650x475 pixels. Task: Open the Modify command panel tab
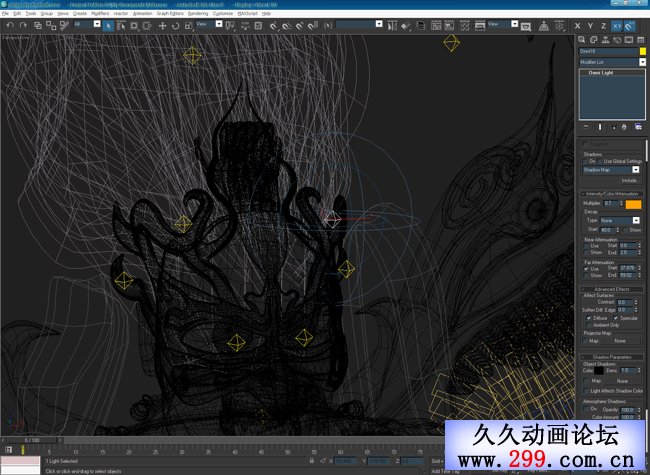tap(594, 40)
